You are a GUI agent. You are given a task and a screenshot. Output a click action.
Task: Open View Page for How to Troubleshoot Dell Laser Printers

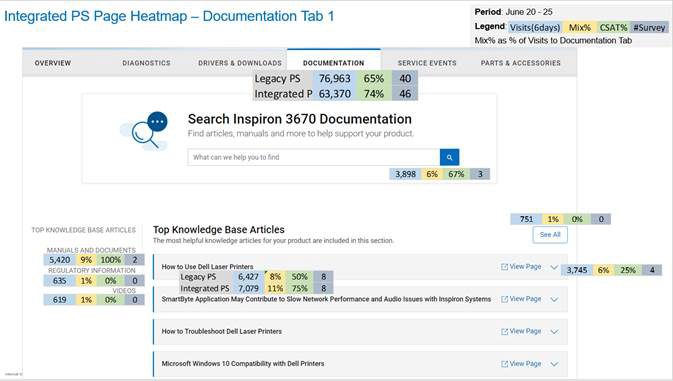click(x=525, y=331)
